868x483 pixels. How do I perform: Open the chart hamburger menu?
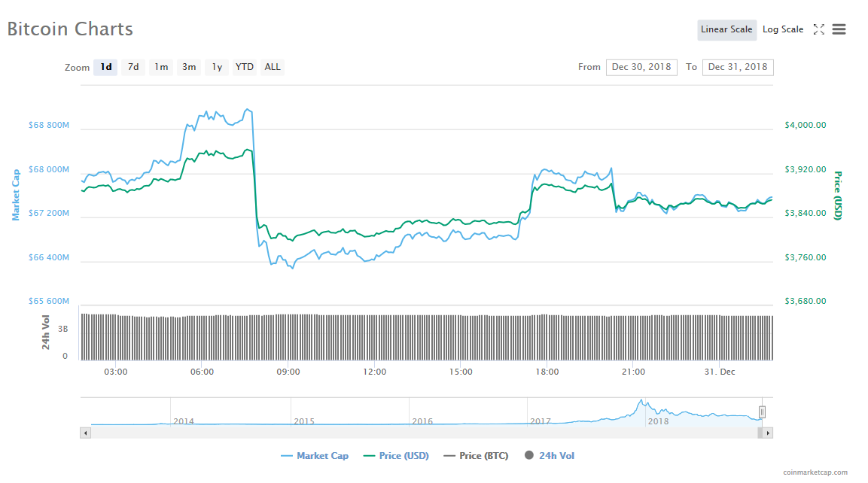click(839, 29)
